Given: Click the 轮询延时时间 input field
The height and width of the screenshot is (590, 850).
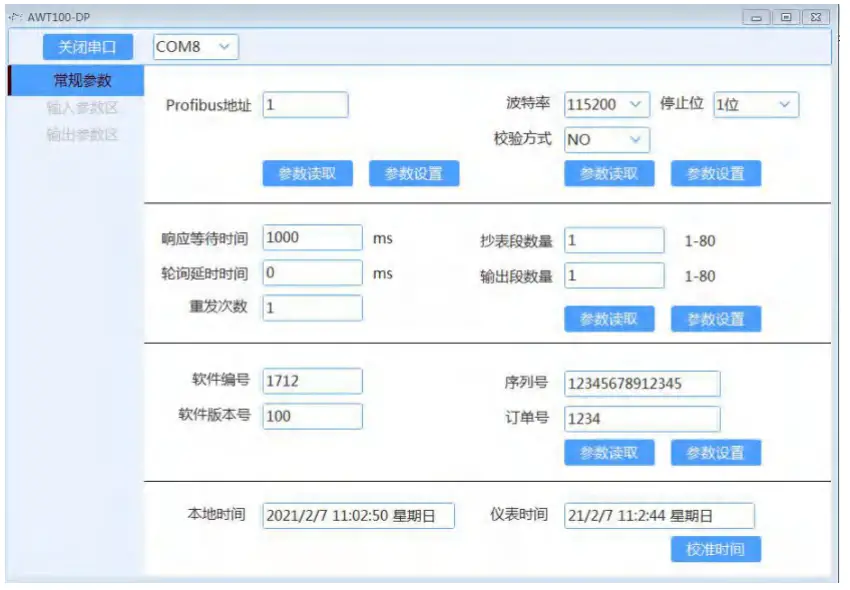Looking at the screenshot, I should coord(313,273).
